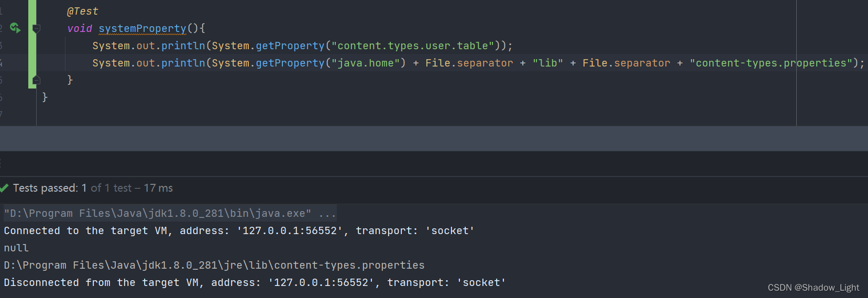This screenshot has height=298, width=868.
Task: Click the "lib" string literal
Action: (x=548, y=63)
